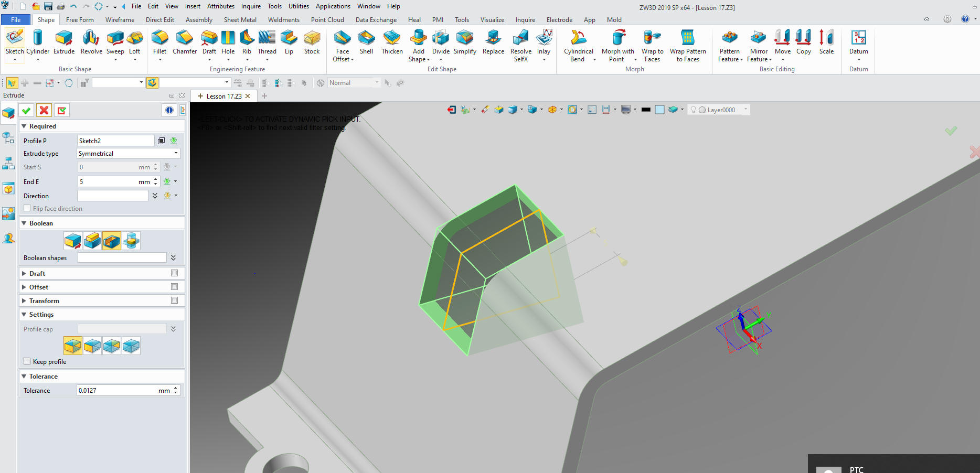The width and height of the screenshot is (980, 473).
Task: Select the Rib tool
Action: [x=247, y=42]
